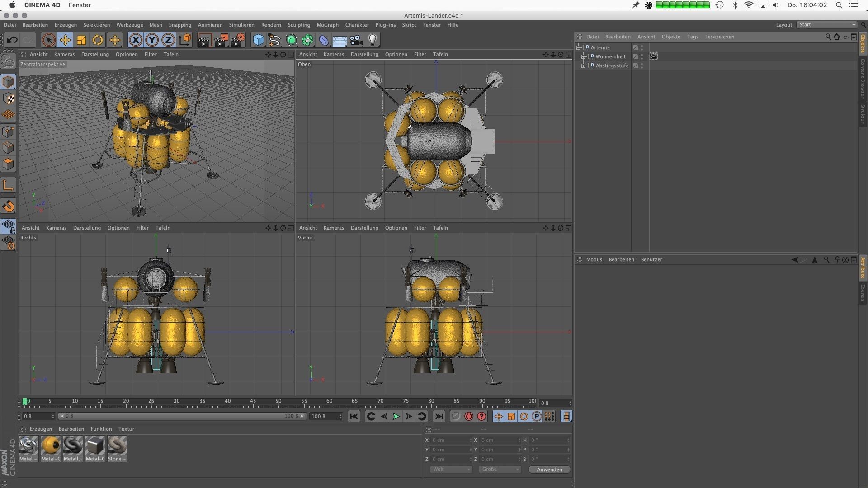This screenshot has width=868, height=488.
Task: Step the 100 B end frame spinner
Action: click(340, 417)
